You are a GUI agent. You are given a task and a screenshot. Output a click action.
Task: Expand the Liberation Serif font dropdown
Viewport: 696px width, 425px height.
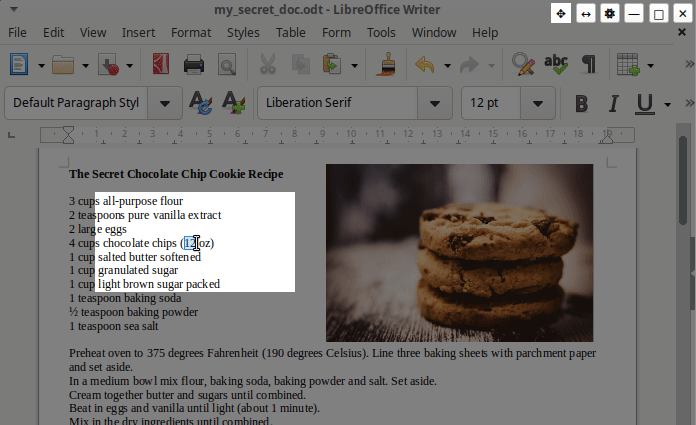pos(435,103)
